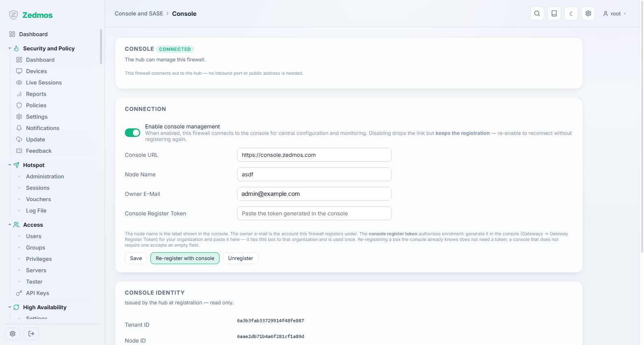Open Hotspot Sessions

pyautogui.click(x=38, y=188)
